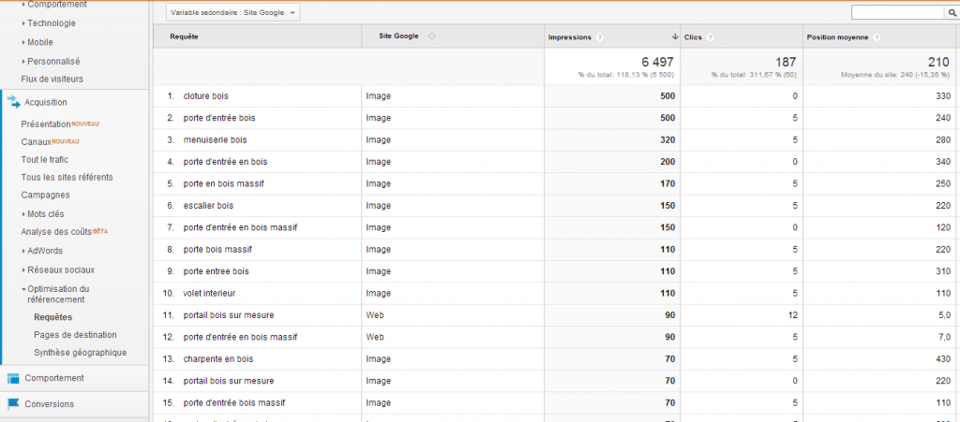Click the Impressions column help icon

tap(600, 37)
